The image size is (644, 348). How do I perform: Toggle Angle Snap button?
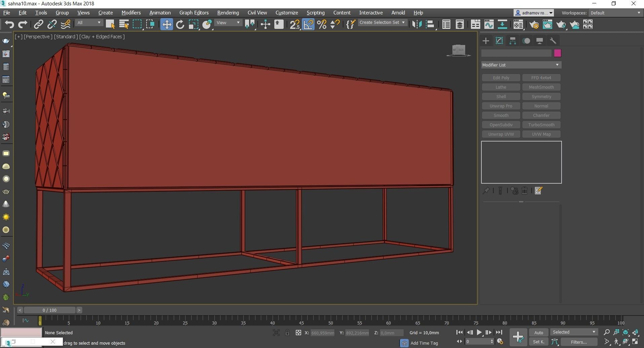tap(308, 25)
